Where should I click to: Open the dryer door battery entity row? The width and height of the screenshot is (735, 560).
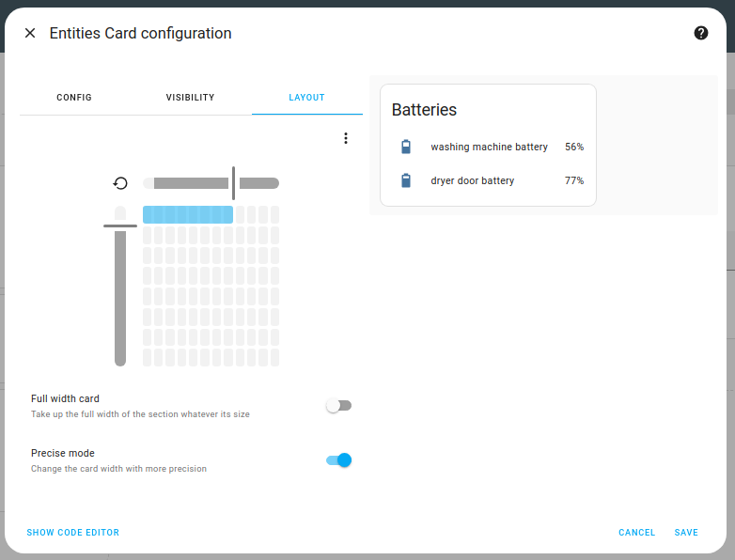pos(472,180)
